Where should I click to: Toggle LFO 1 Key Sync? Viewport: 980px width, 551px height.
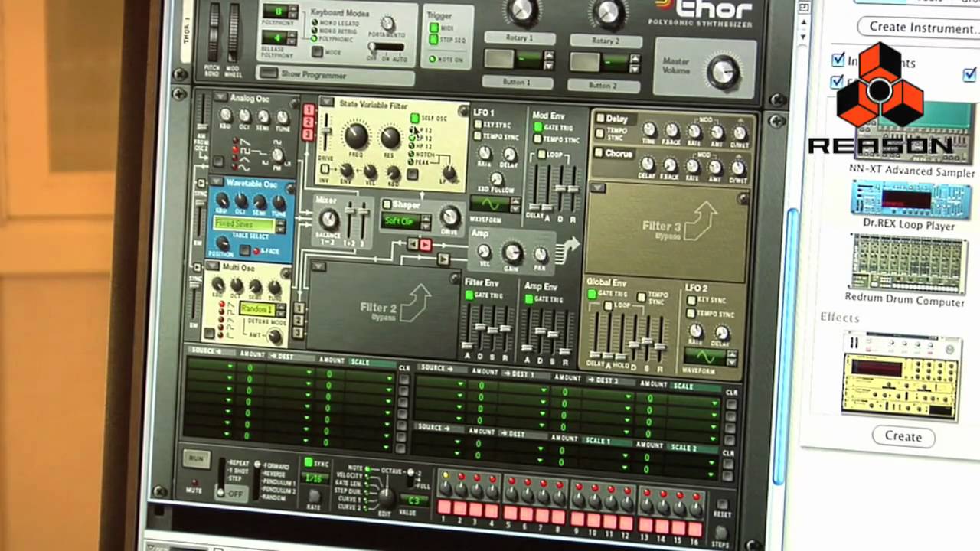pyautogui.click(x=479, y=125)
